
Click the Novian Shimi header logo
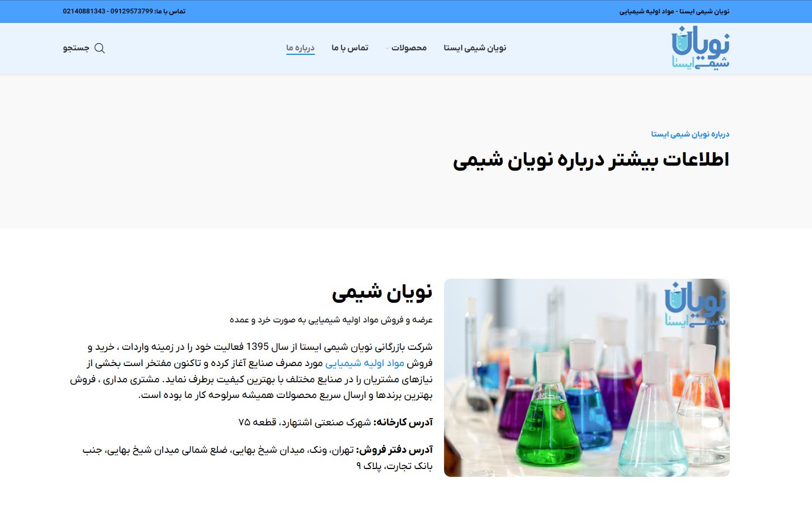[x=700, y=48]
